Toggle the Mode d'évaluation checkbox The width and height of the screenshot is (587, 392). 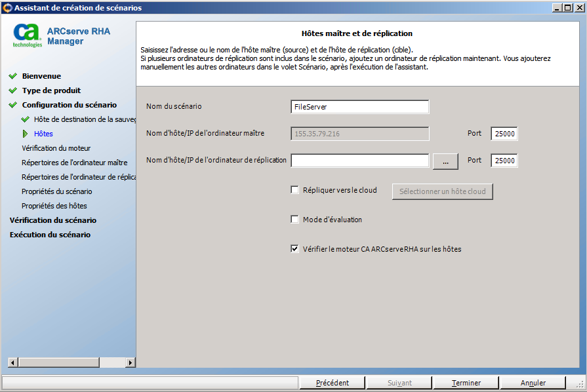[x=295, y=219]
